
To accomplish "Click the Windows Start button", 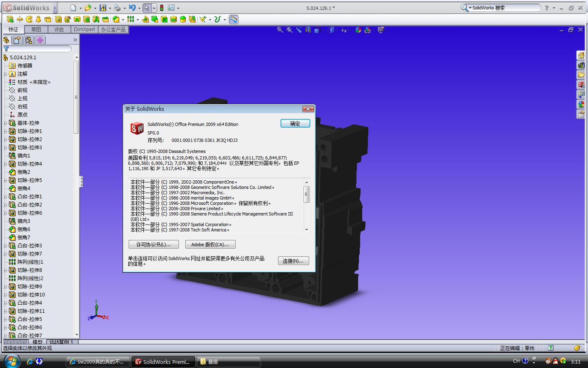I will click(12, 361).
